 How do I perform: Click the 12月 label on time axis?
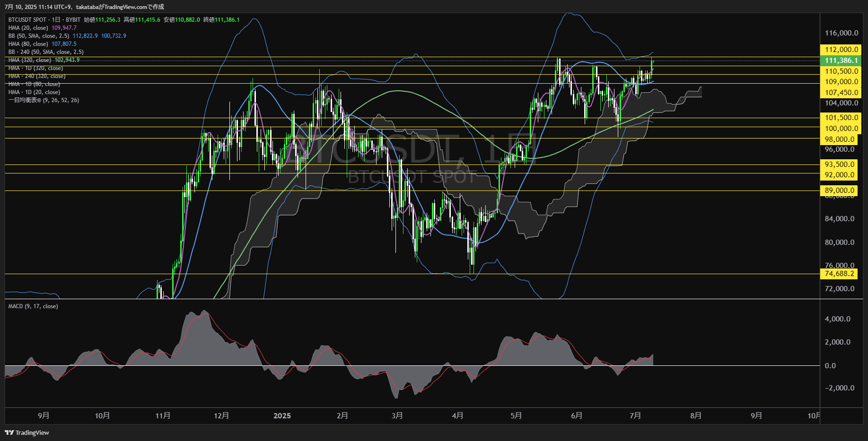[x=221, y=415]
